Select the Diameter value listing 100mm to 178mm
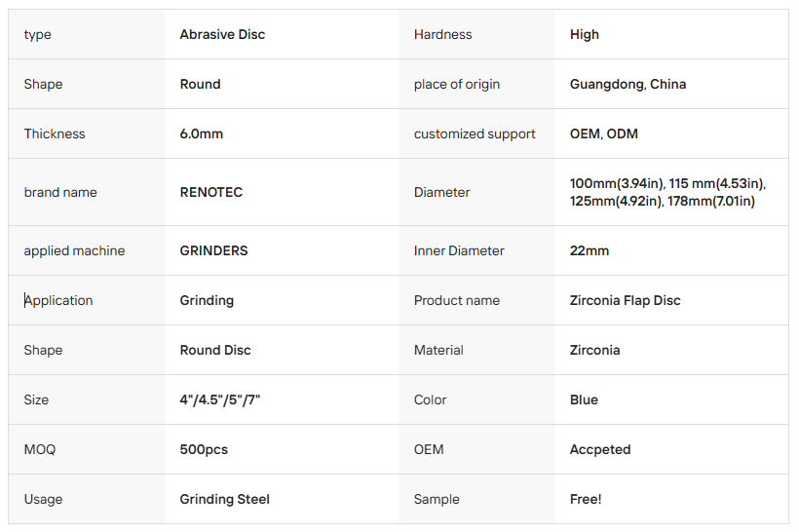Image resolution: width=799 pixels, height=532 pixels. click(x=667, y=192)
